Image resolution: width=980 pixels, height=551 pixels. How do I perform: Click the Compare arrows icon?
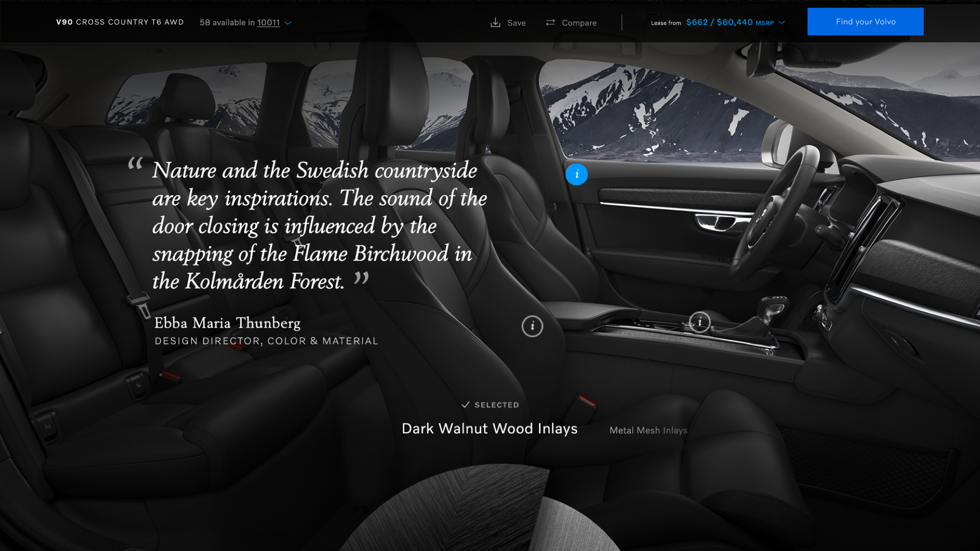550,22
